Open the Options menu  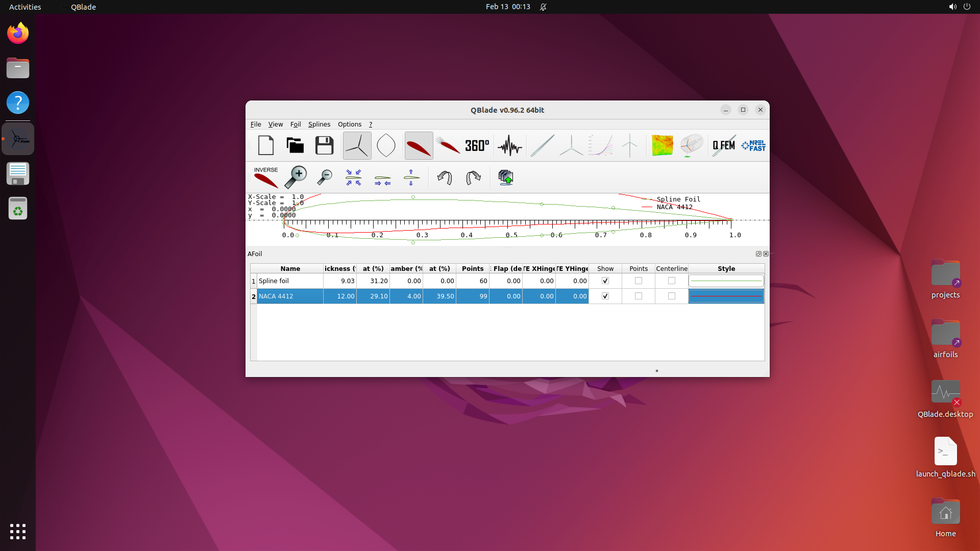point(350,124)
